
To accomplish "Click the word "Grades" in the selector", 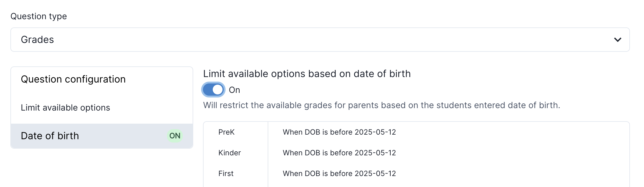I will click(x=37, y=40).
